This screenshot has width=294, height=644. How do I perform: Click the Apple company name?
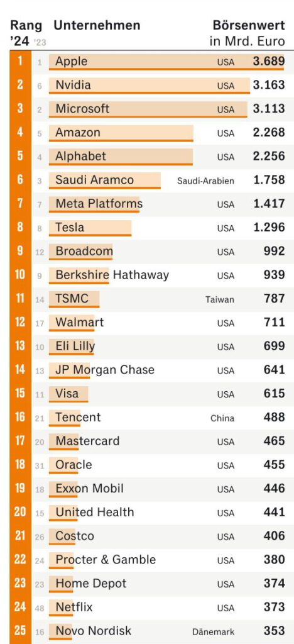pos(72,62)
